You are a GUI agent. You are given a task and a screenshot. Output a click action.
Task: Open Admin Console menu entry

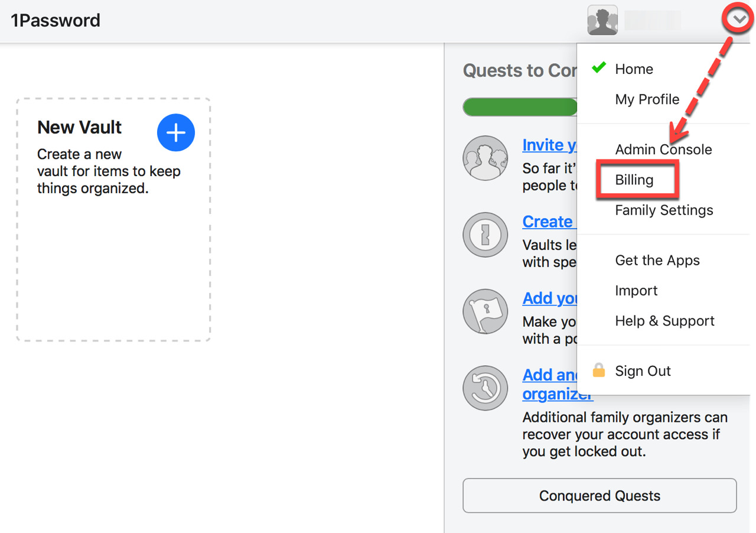click(663, 149)
